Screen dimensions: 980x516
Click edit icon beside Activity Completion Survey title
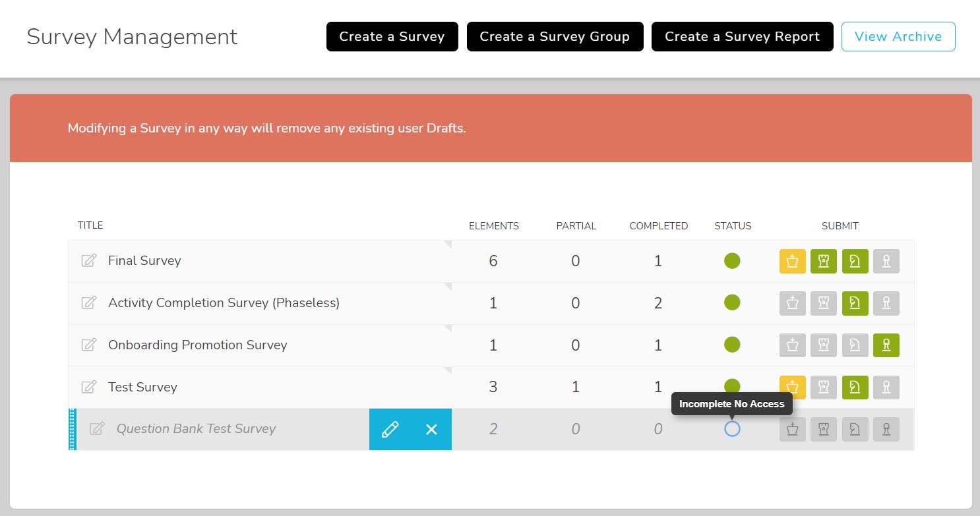[x=89, y=302]
